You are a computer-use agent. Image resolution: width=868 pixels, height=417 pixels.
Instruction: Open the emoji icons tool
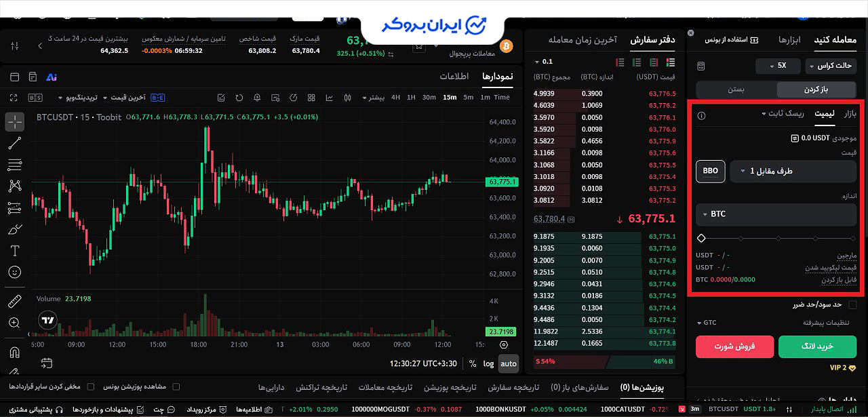15,272
